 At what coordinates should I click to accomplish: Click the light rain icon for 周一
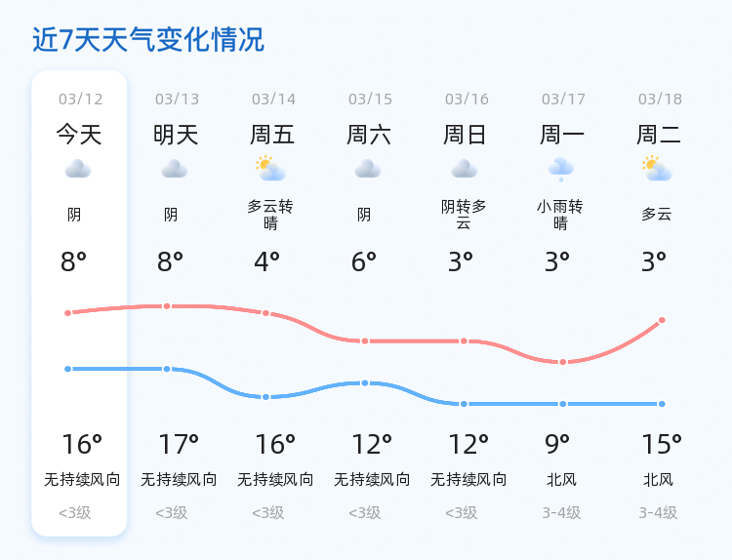tap(561, 169)
